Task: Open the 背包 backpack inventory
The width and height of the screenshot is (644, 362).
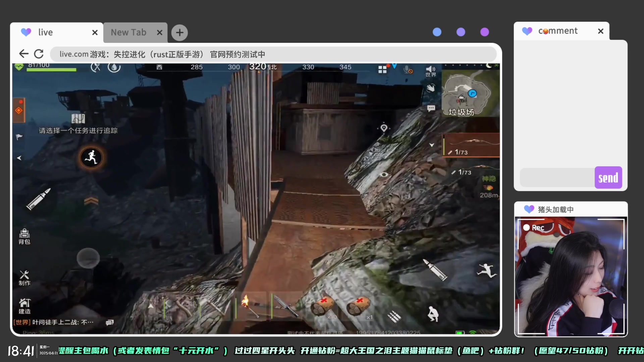Action: coord(24,237)
